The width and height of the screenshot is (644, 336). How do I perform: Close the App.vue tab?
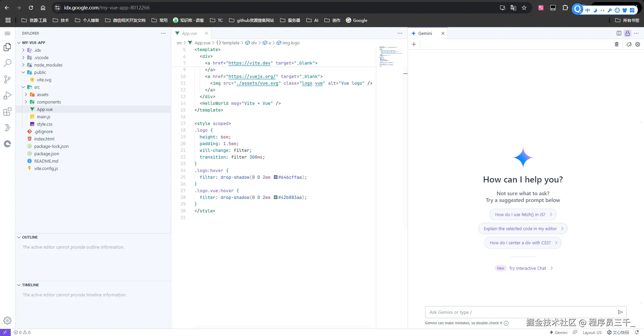click(x=206, y=33)
